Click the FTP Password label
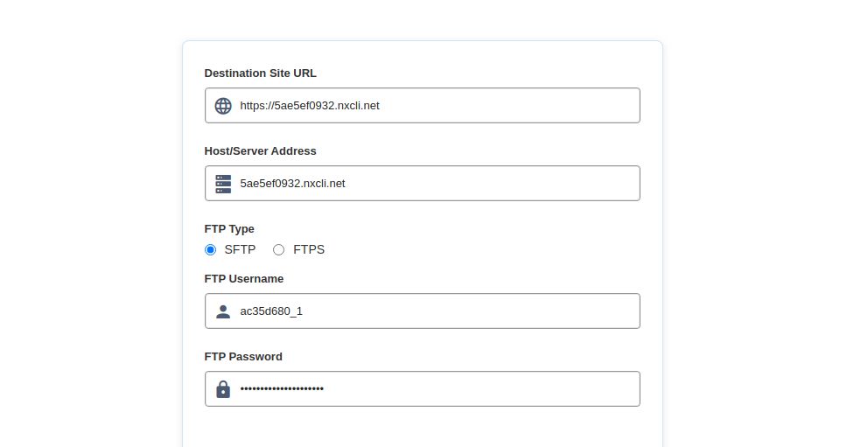 click(x=243, y=357)
